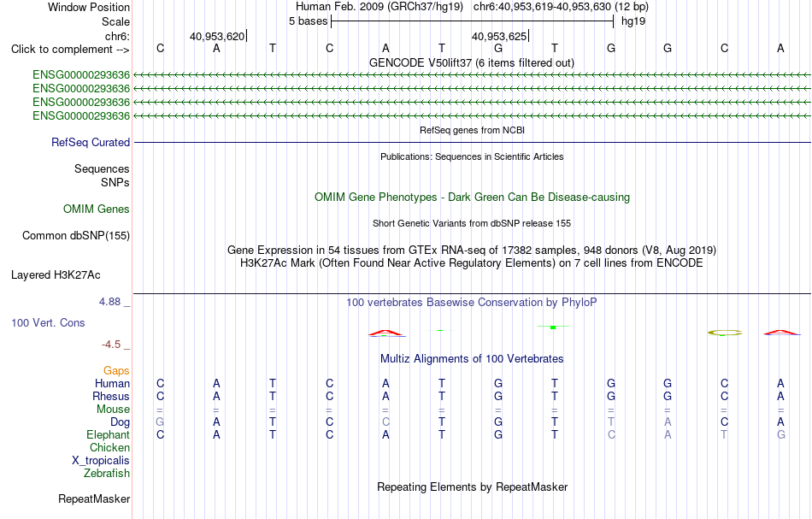The width and height of the screenshot is (812, 519).
Task: Click 'Multiz Alignments of 100 Vertebrates' title
Action: pos(472,359)
